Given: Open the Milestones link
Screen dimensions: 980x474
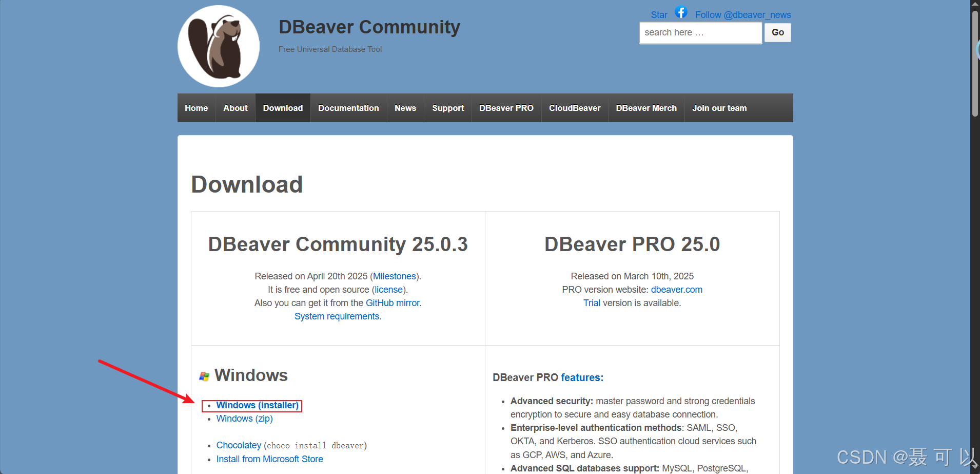Looking at the screenshot, I should tap(395, 276).
